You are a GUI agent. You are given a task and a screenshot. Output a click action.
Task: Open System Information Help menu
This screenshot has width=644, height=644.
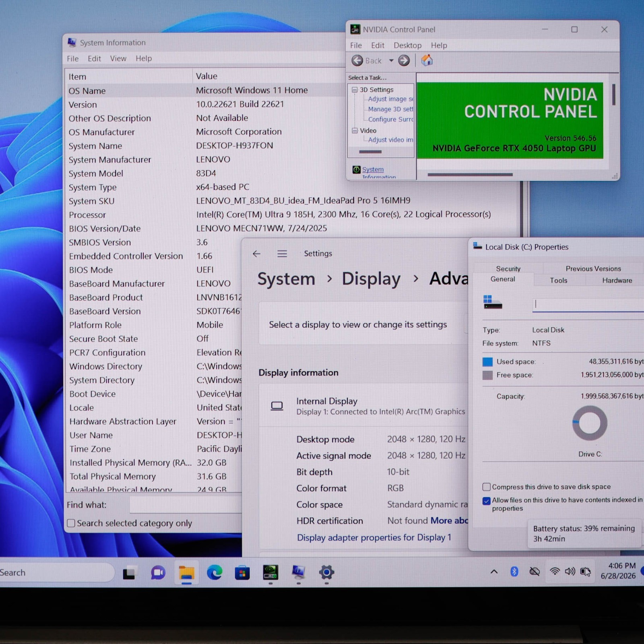(x=144, y=59)
